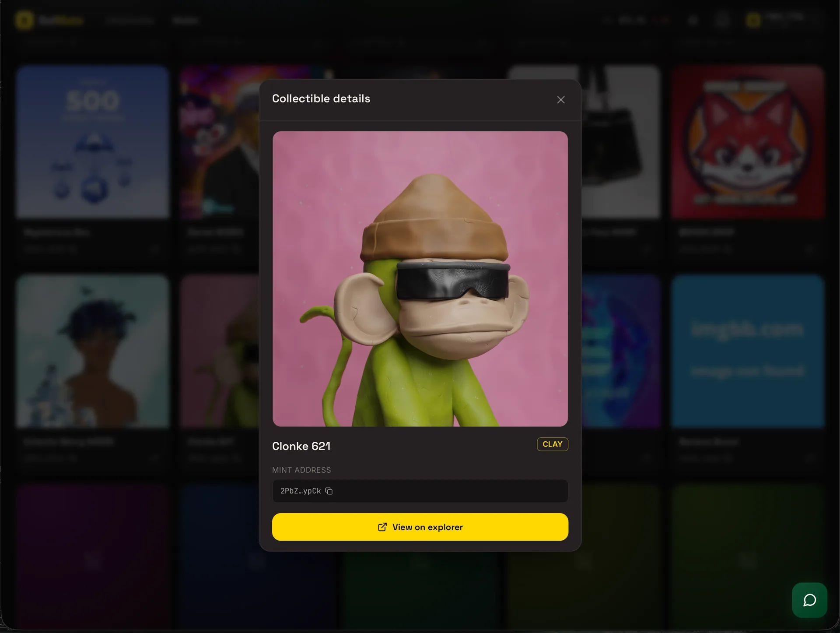Click the CLAY collection badge

[553, 444]
